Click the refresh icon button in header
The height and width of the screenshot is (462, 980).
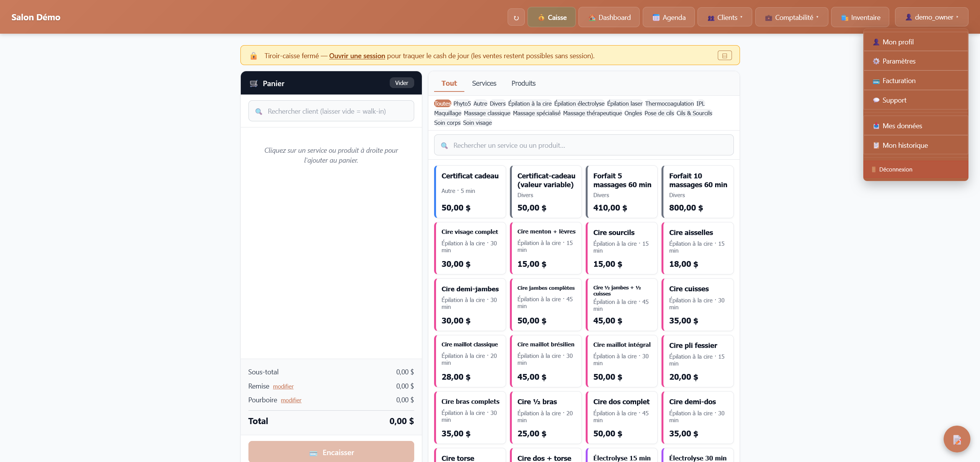[516, 18]
